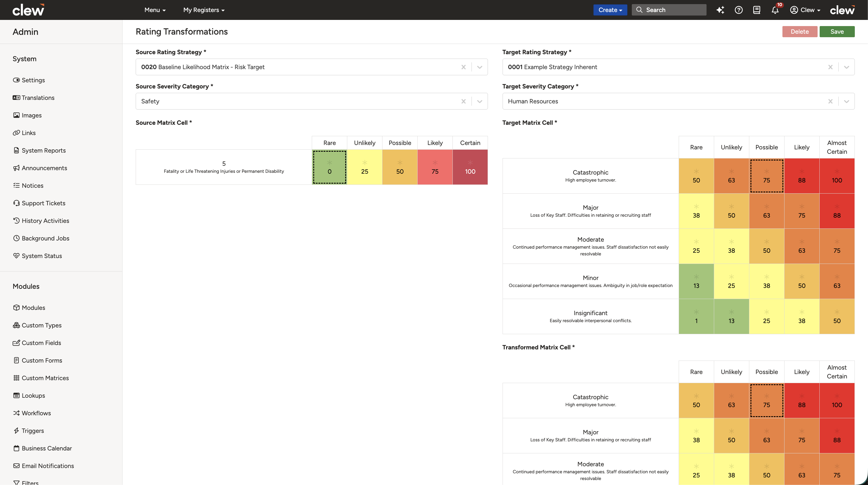
Task: Open Support Tickets in sidebar
Action: 39,203
